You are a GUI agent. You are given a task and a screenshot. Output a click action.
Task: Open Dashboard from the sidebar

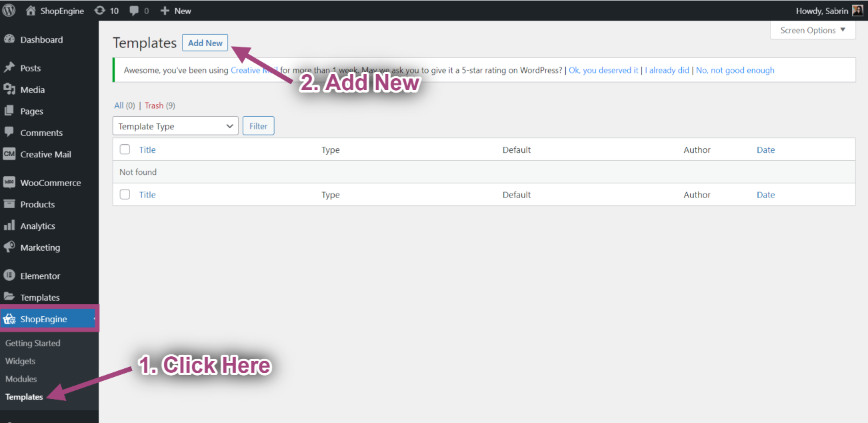41,40
